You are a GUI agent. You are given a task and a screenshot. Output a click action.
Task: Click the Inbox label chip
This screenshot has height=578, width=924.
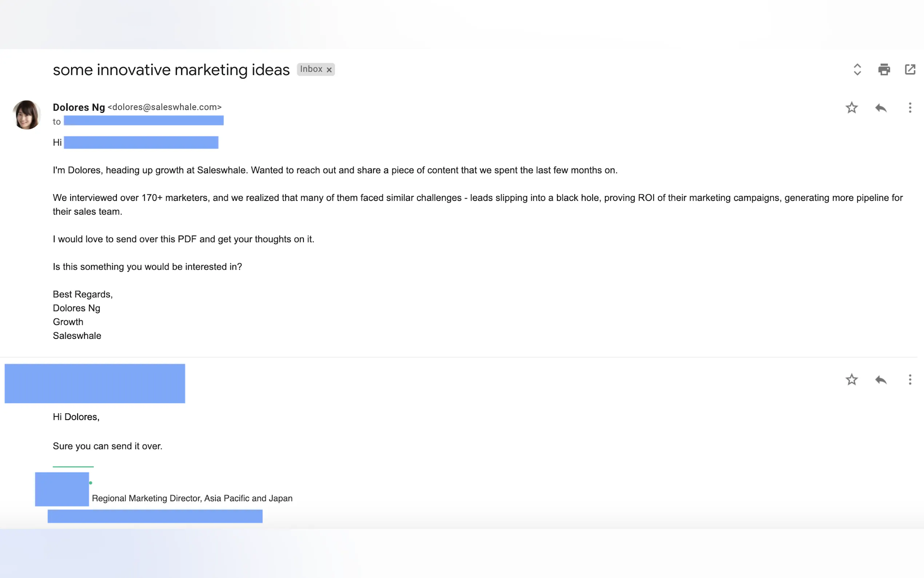311,69
